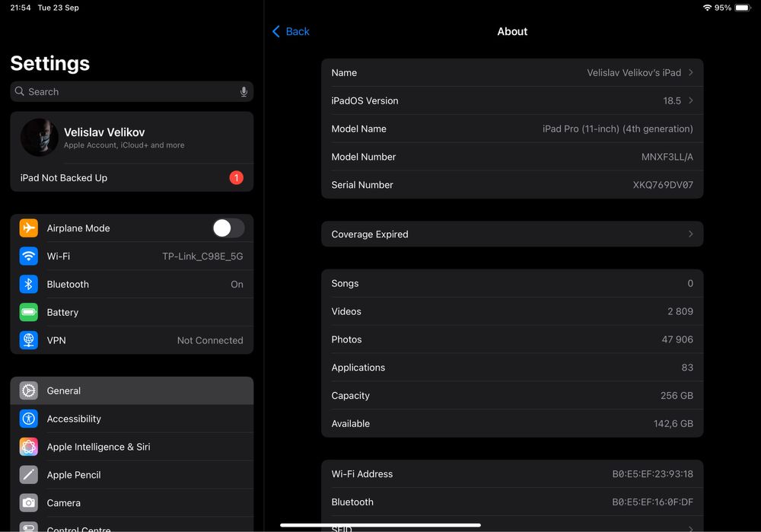Screen dimensions: 761x532
Task: Tap the Apple Intelligence & Siri icon
Action: tap(29, 447)
